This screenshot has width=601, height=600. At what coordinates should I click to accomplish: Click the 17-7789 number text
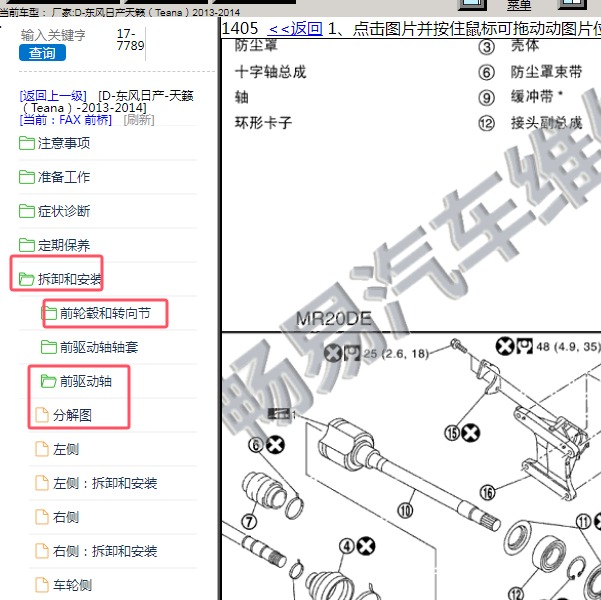point(130,39)
